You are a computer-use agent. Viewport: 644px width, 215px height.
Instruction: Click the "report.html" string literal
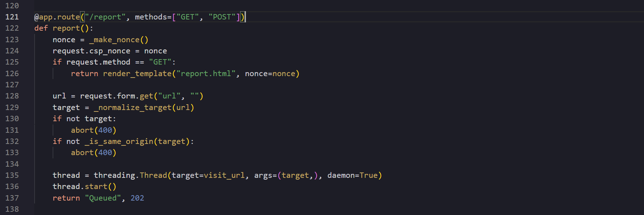(x=206, y=74)
